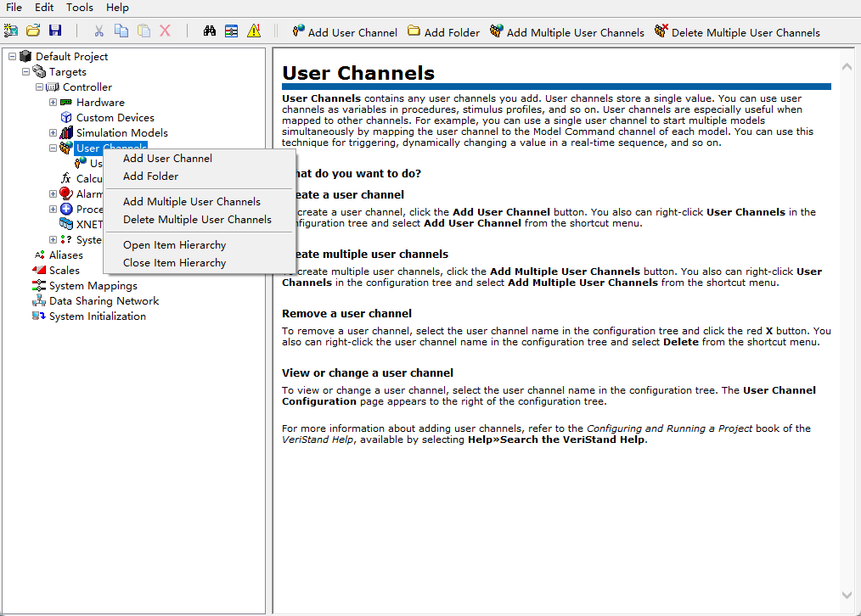Click the Hardware board icon
This screenshot has height=616, width=861.
(66, 102)
